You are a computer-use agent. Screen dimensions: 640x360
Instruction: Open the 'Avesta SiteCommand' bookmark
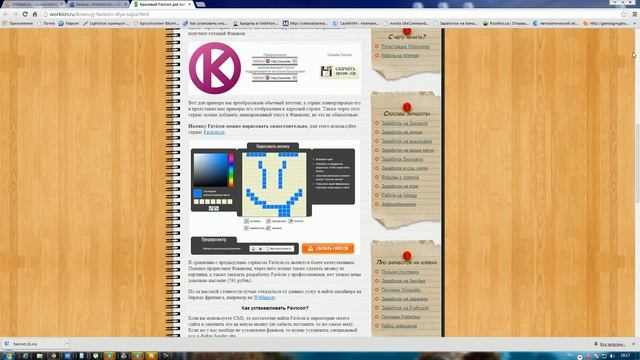coord(407,23)
